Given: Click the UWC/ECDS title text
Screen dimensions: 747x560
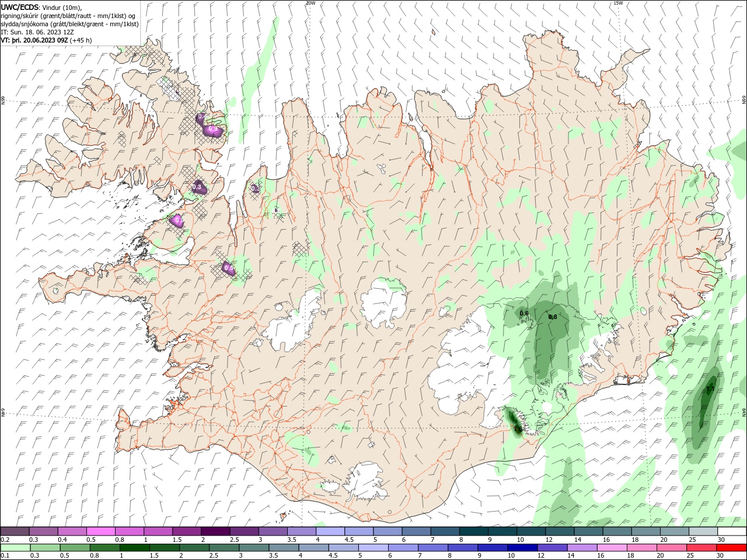Looking at the screenshot, I should 20,6.
